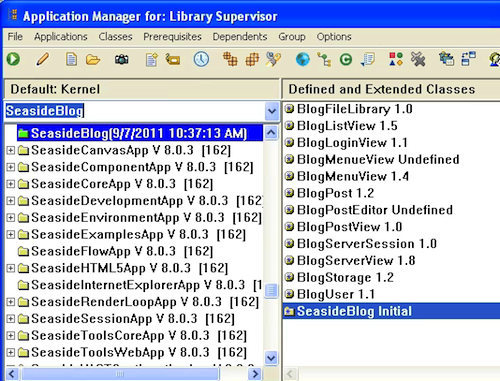Expand the SeasideHTML5App tree node

point(11,268)
